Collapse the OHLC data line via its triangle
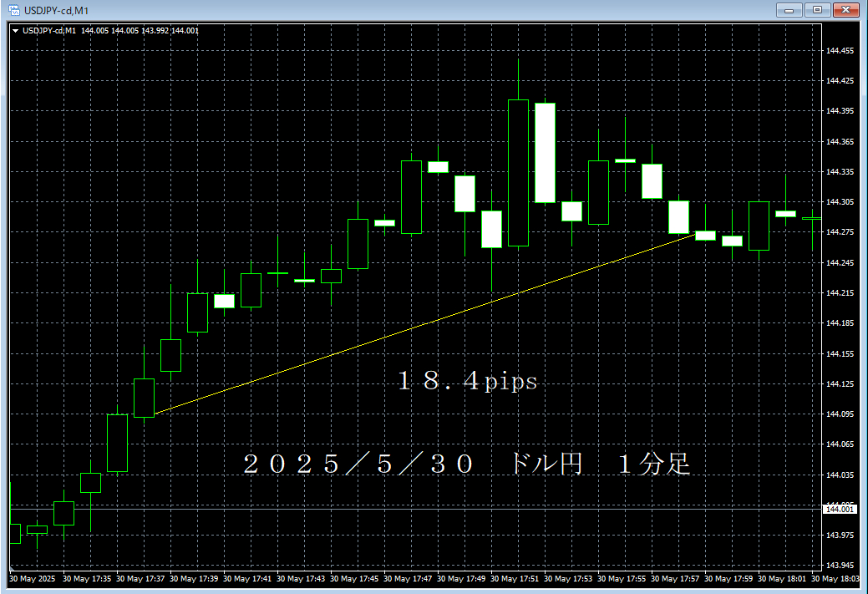868x594 pixels. (x=16, y=30)
